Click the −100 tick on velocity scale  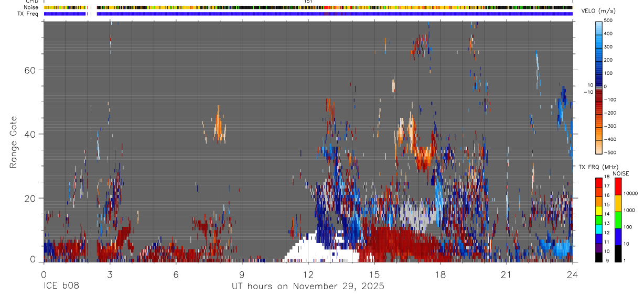(610, 100)
